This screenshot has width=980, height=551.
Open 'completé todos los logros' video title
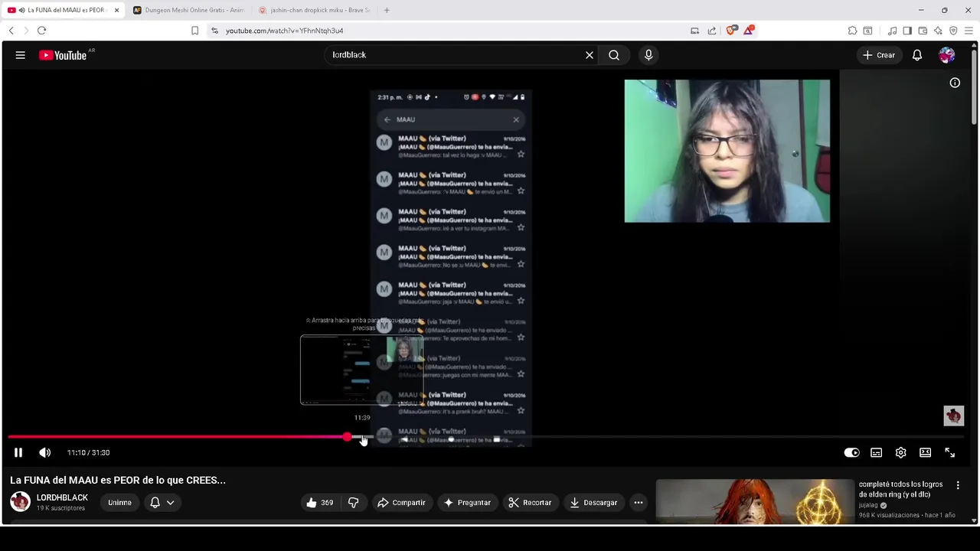tap(900, 489)
